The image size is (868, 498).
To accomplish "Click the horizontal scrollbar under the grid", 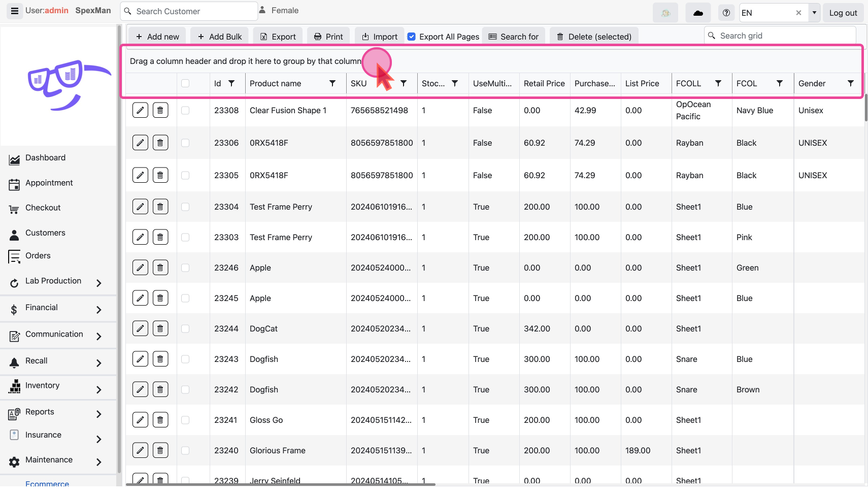I will pos(280,484).
